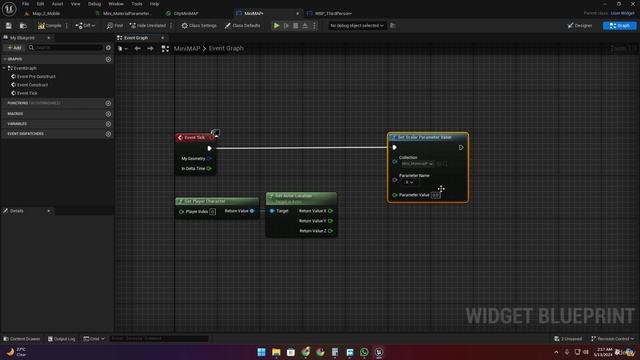Switch to the CityMiniMAP tab
Screen dimensions: 640x360
coord(186,13)
